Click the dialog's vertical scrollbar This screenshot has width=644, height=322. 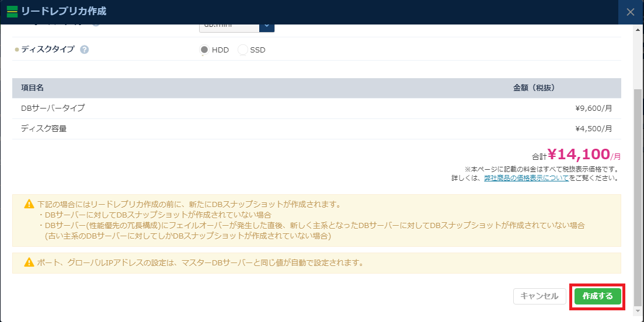click(x=637, y=175)
